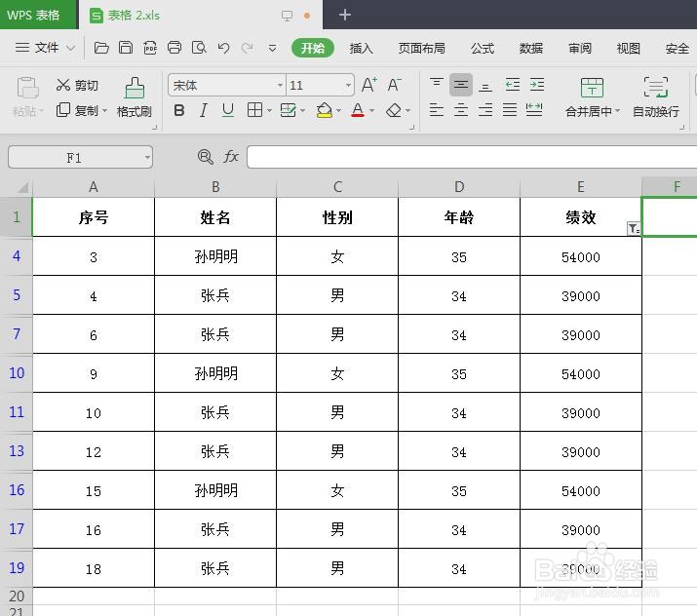Viewport: 697px width, 616px height.
Task: Open font name 宋体 dropdown
Action: 280,85
